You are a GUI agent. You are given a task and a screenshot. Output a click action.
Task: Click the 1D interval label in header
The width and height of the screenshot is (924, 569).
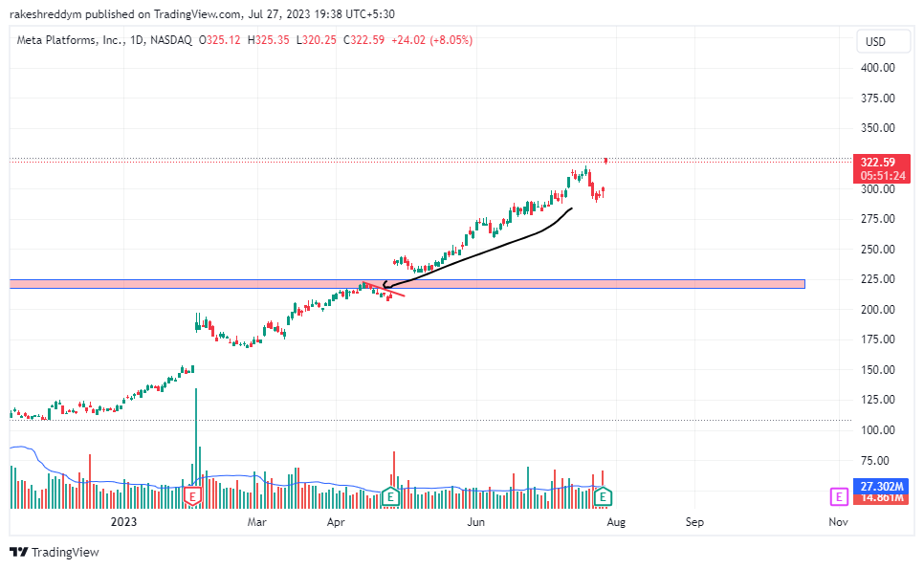[x=136, y=40]
